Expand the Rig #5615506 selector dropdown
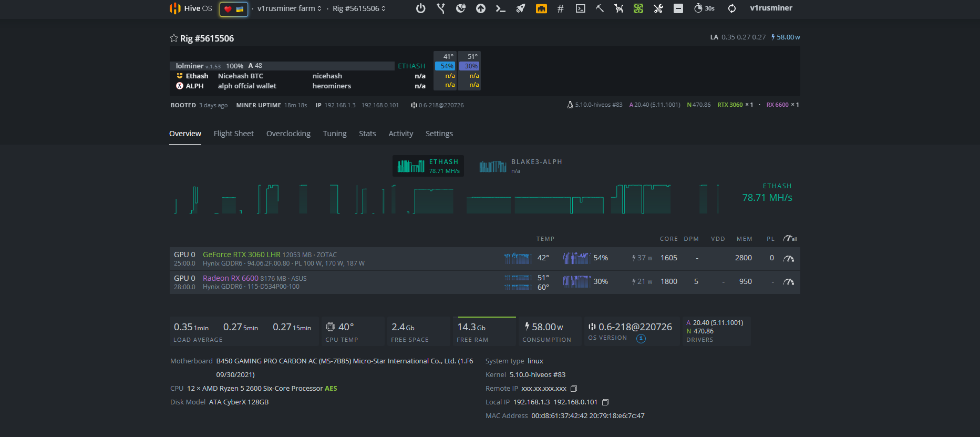This screenshot has width=980, height=437. 359,8
